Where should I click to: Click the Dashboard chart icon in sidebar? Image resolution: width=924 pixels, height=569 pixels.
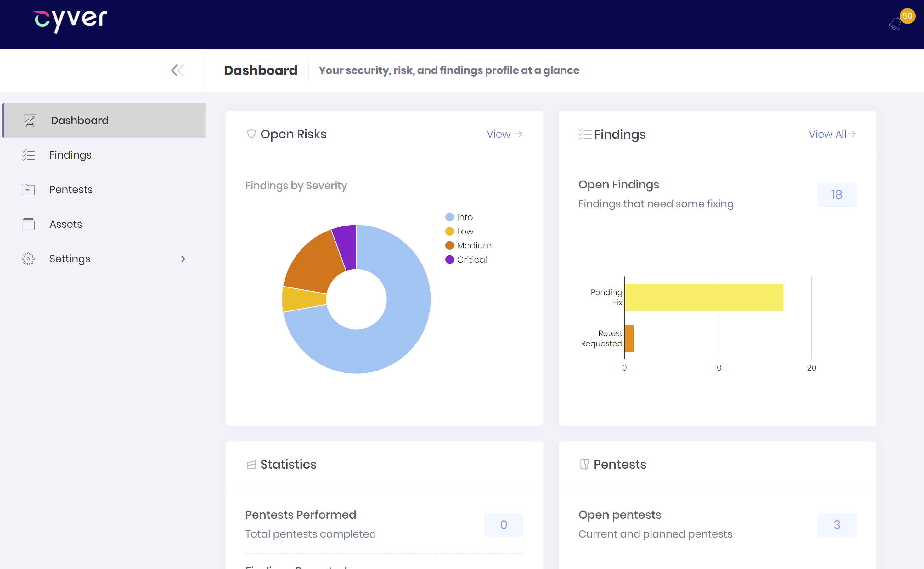pyautogui.click(x=30, y=120)
